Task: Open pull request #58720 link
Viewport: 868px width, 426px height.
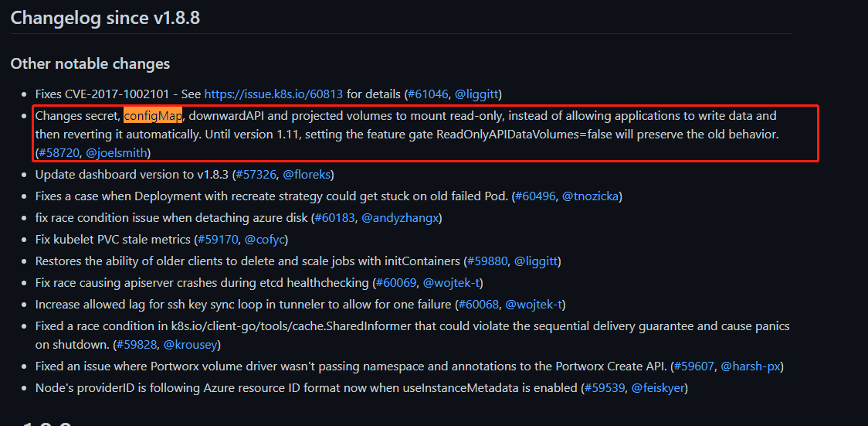Action: (x=59, y=153)
